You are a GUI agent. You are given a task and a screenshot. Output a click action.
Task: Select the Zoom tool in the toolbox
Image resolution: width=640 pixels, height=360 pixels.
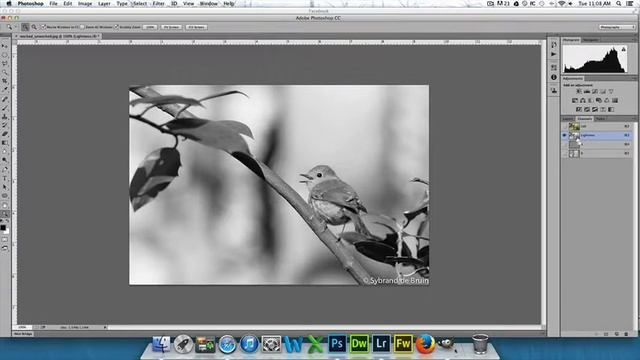(5, 214)
